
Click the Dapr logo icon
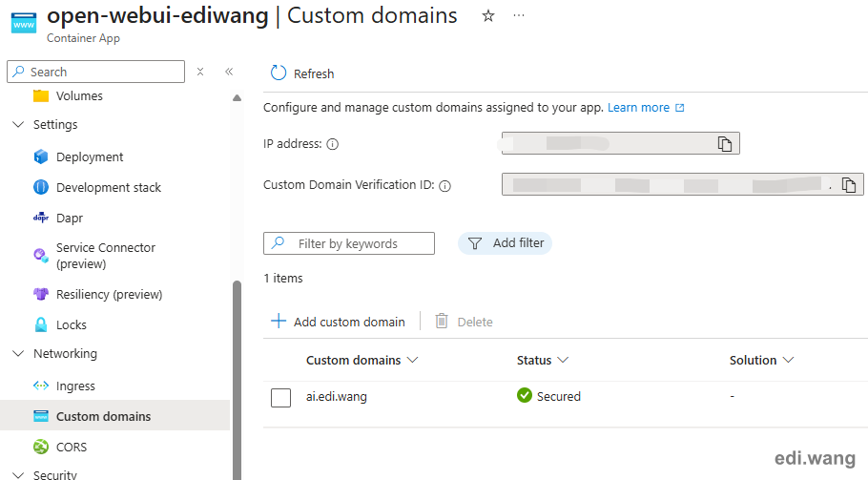[x=41, y=218]
